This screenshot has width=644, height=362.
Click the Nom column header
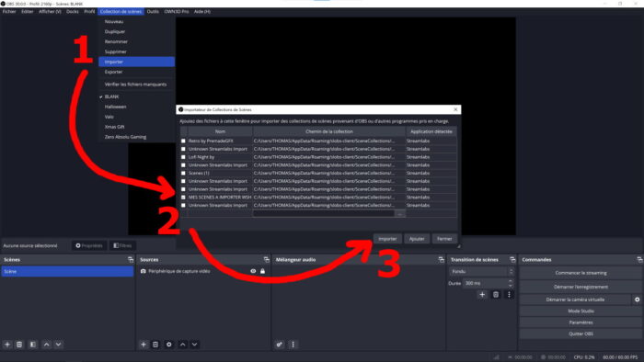coord(220,131)
